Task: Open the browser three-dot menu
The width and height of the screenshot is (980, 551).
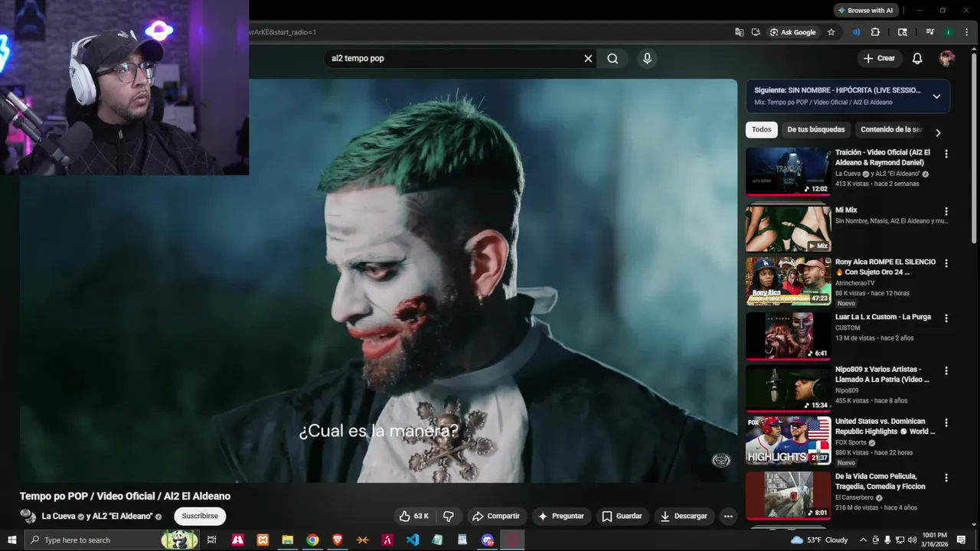Action: pyautogui.click(x=966, y=32)
